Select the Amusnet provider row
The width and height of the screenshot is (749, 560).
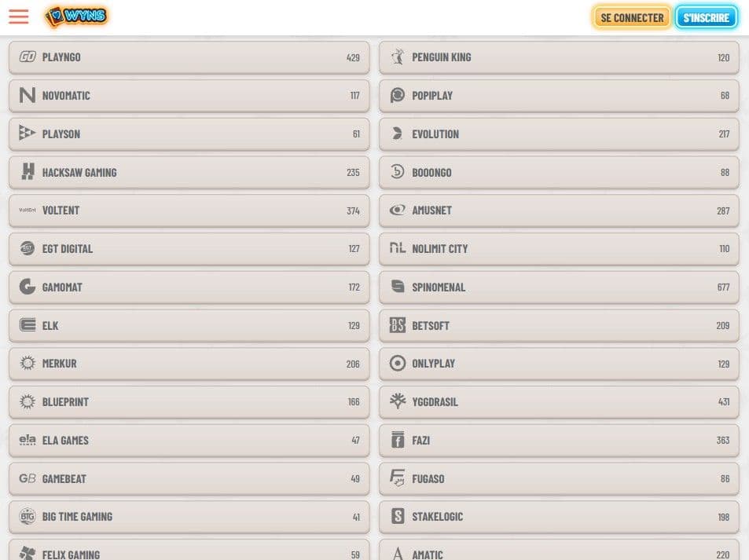[558, 210]
